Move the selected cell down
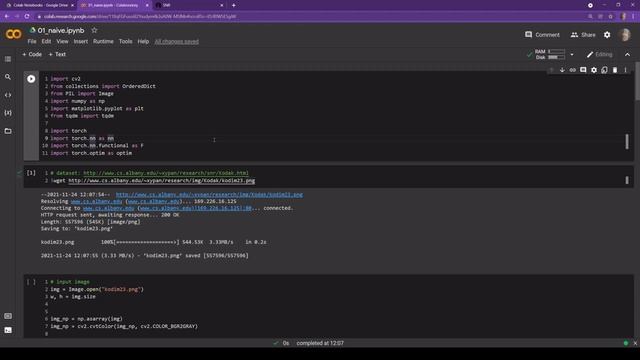 click(x=562, y=70)
